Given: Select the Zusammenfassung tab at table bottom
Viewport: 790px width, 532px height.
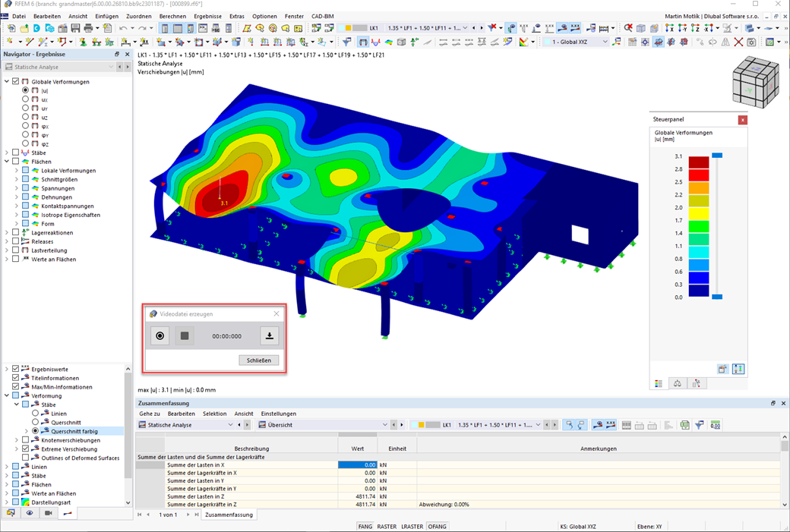Looking at the screenshot, I should tap(229, 515).
